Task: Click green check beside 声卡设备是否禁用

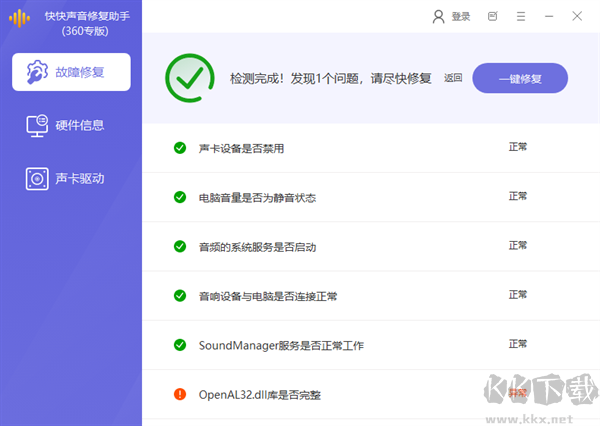Action: 180,148
